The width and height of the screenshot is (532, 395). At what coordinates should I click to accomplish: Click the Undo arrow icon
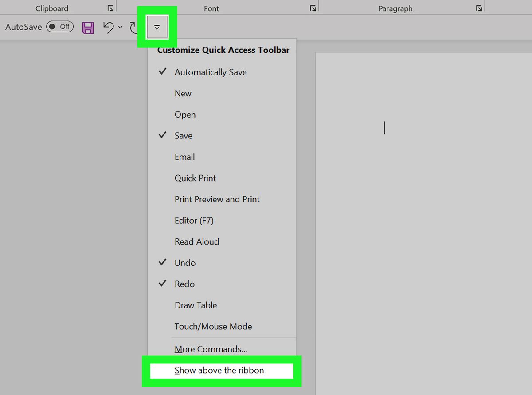pos(109,28)
